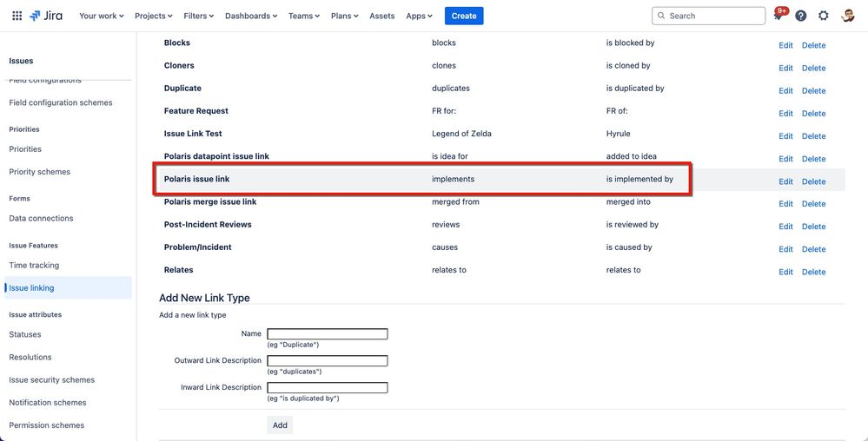Delete the Polaris issue link row

point(814,181)
